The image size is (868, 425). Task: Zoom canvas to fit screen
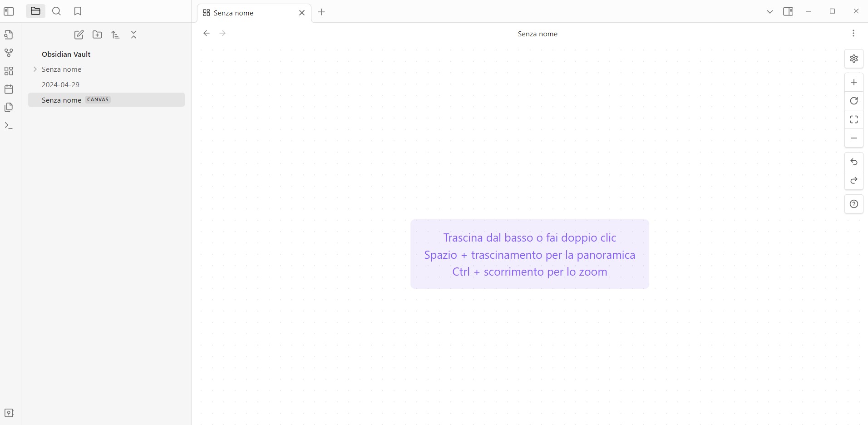(x=853, y=119)
